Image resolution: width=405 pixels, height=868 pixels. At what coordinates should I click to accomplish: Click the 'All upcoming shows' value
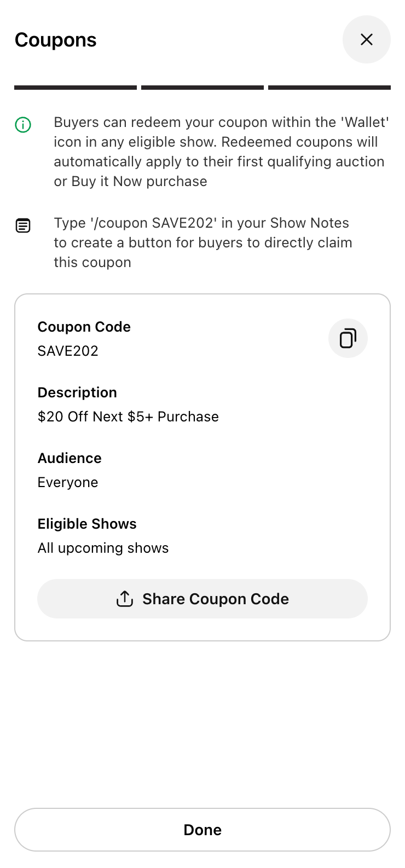point(103,548)
